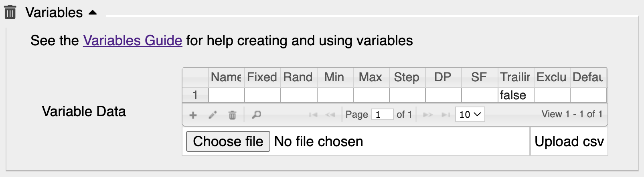
Task: Go to first page of grid
Action: point(313,115)
